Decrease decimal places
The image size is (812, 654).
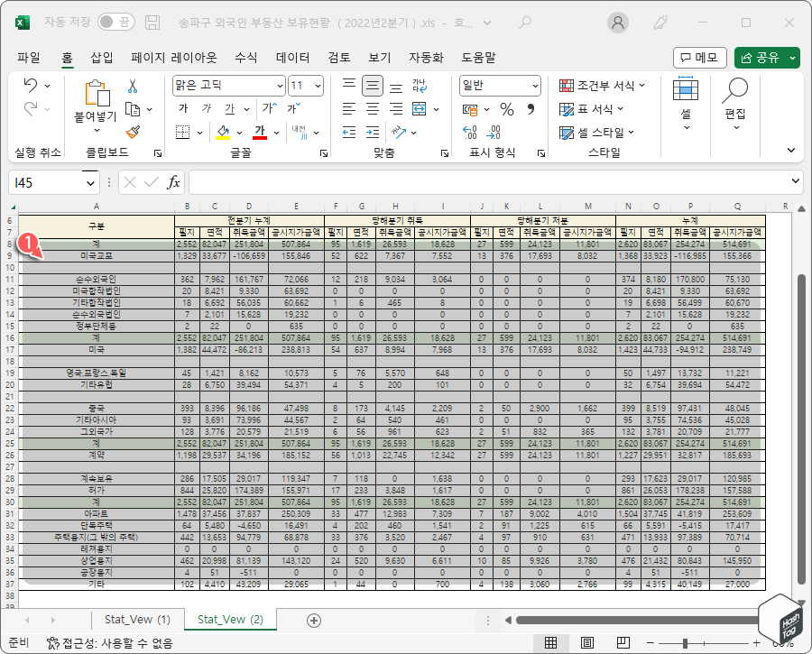[494, 133]
